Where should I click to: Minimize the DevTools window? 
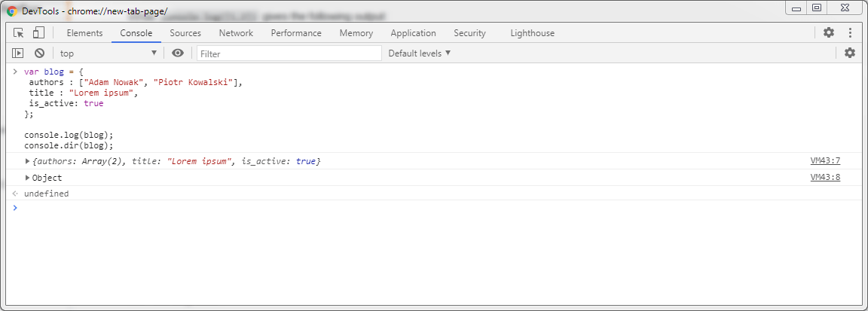[x=796, y=8]
